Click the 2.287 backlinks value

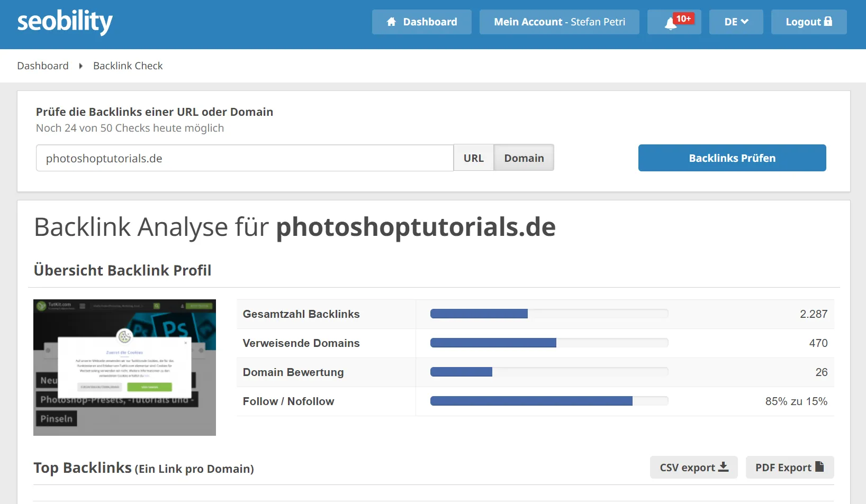click(814, 314)
